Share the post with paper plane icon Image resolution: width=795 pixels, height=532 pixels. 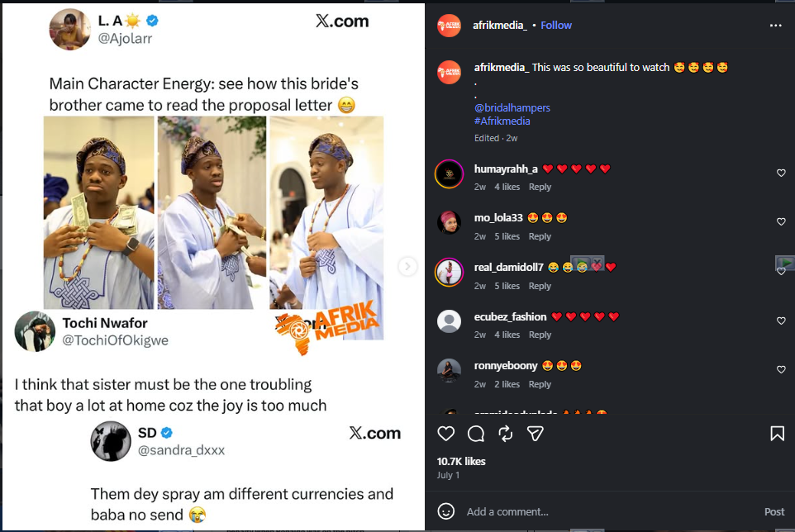coord(535,434)
